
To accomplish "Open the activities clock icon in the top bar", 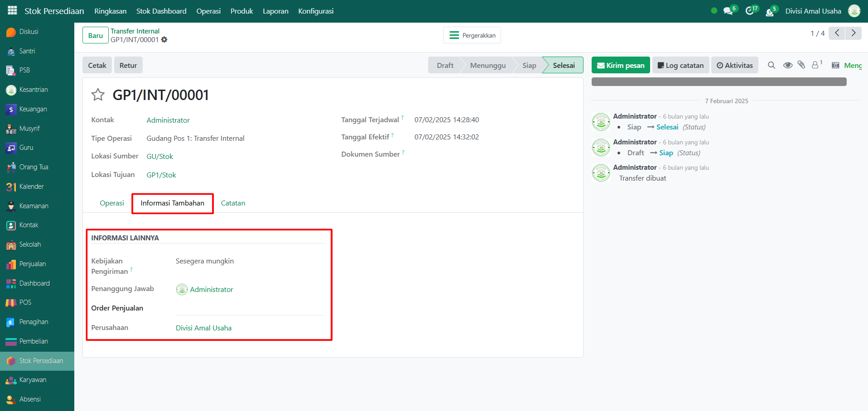I will [x=750, y=11].
